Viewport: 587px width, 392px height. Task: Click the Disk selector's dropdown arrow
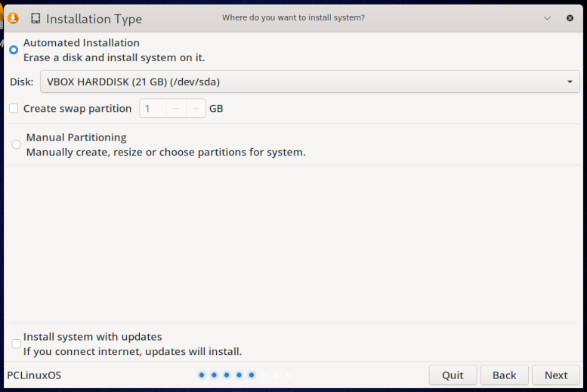click(570, 82)
